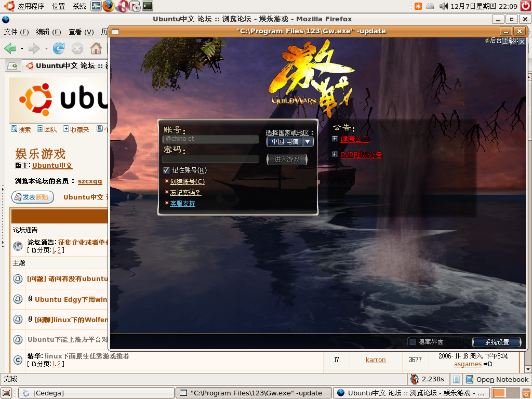532x399 pixels.
Task: Click the 收藏夹 favorites icon on forum
Action: 66,129
